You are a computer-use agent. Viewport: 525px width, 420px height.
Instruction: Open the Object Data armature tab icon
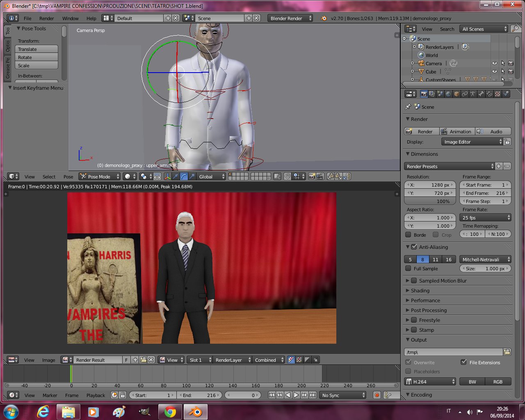[x=473, y=94]
